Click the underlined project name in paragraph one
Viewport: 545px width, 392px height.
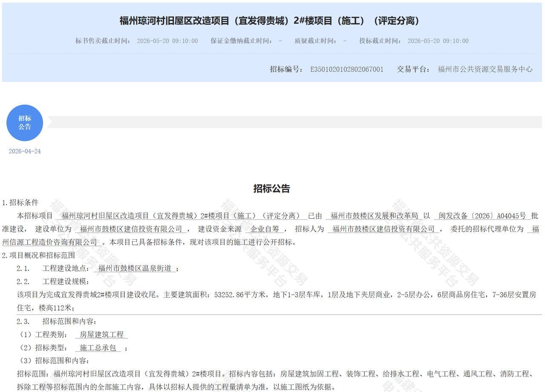tap(181, 216)
